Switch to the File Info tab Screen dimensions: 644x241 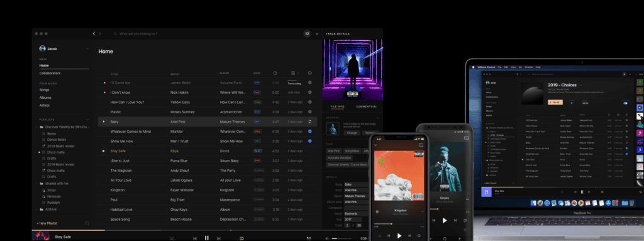[x=338, y=106]
